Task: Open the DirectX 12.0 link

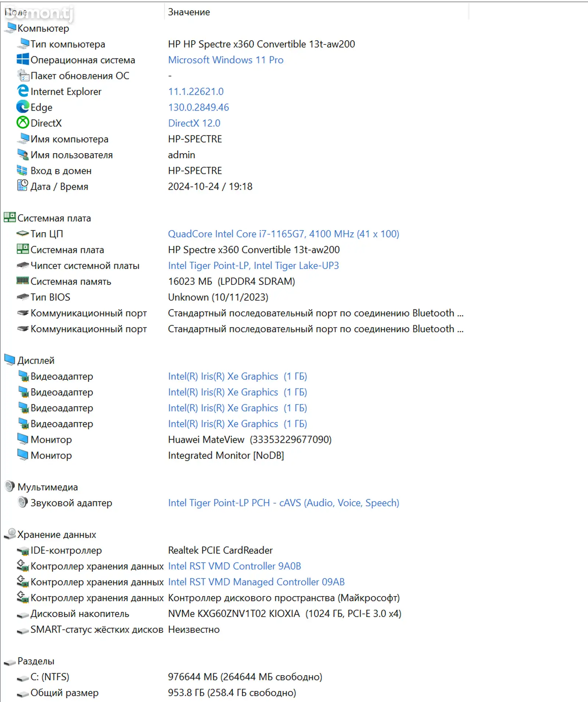Action: [194, 123]
